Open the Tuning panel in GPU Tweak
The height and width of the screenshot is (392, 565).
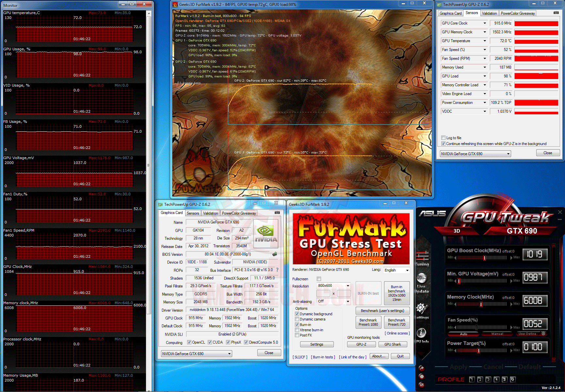pyautogui.click(x=422, y=258)
